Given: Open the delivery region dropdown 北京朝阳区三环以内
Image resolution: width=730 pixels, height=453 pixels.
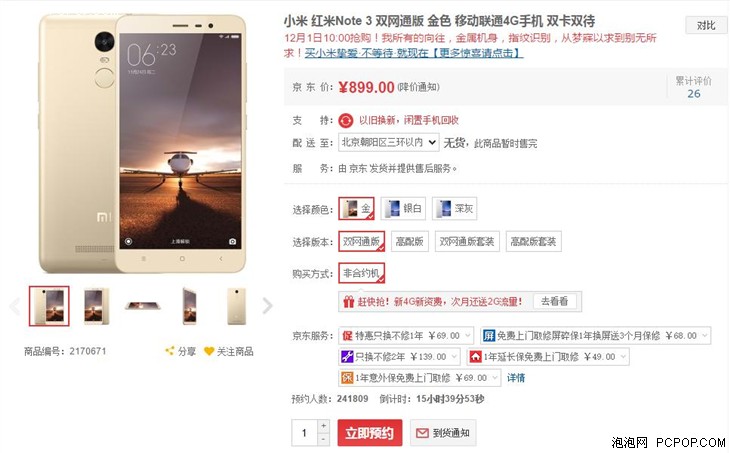Looking at the screenshot, I should click(x=388, y=142).
